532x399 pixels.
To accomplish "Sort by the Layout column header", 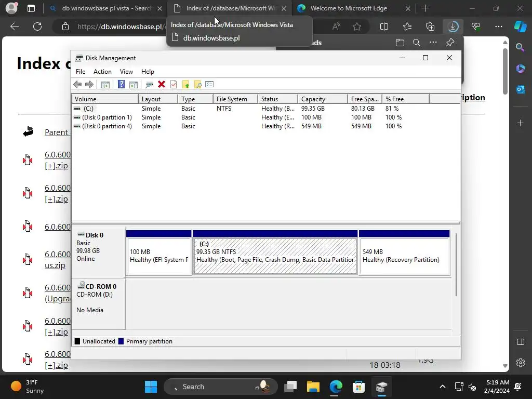I will (x=158, y=99).
